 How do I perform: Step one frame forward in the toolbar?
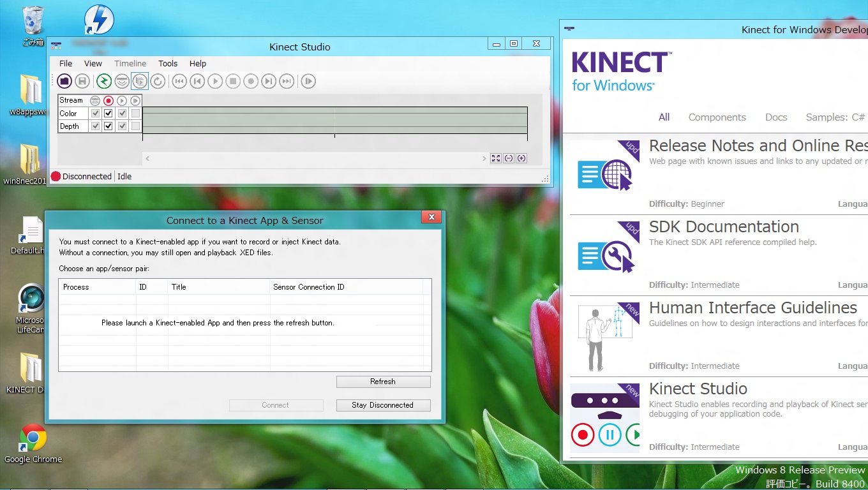point(269,81)
